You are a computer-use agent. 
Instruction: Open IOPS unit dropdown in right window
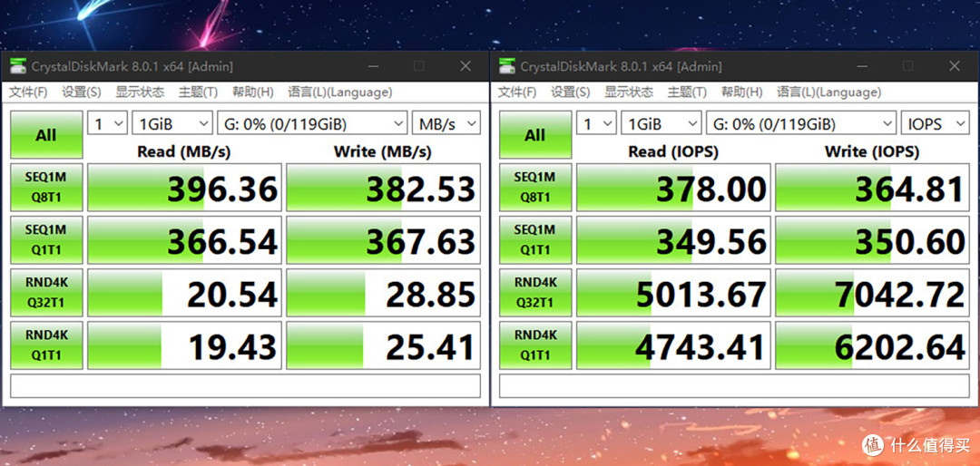[935, 123]
